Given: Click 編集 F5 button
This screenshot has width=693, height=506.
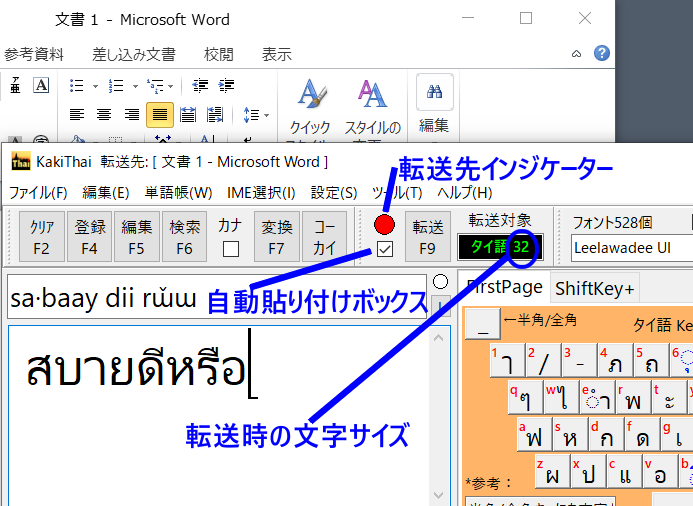Looking at the screenshot, I should pyautogui.click(x=137, y=236).
